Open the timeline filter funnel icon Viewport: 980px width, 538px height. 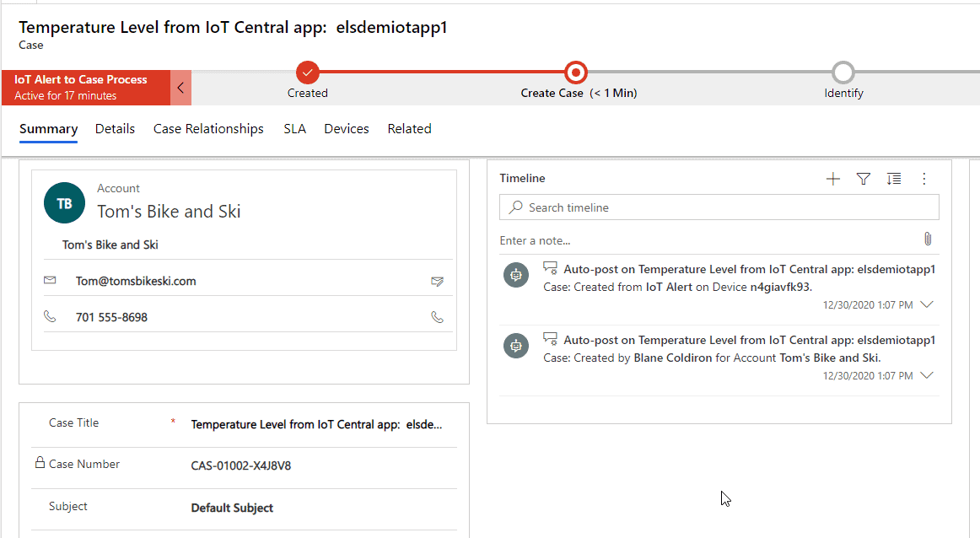click(x=863, y=180)
